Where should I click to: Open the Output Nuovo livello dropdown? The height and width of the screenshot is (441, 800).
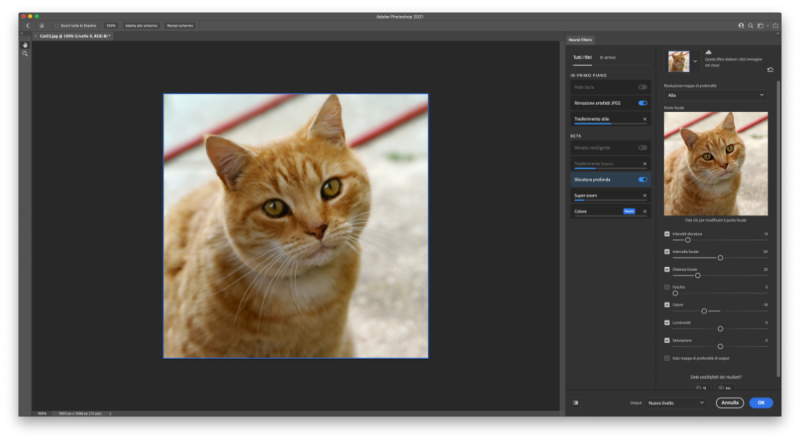[x=675, y=403]
